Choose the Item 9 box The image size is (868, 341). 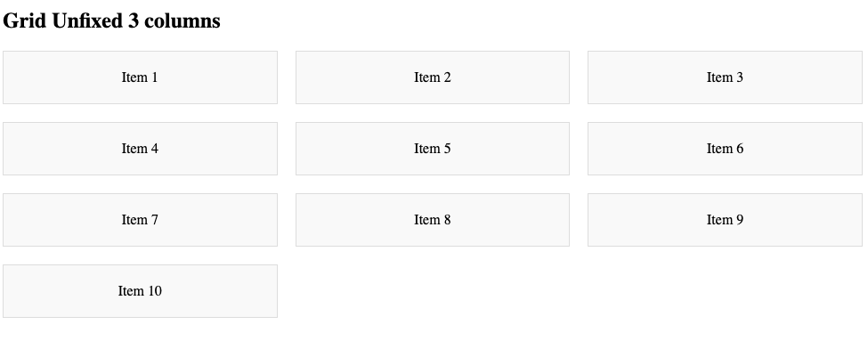725,220
